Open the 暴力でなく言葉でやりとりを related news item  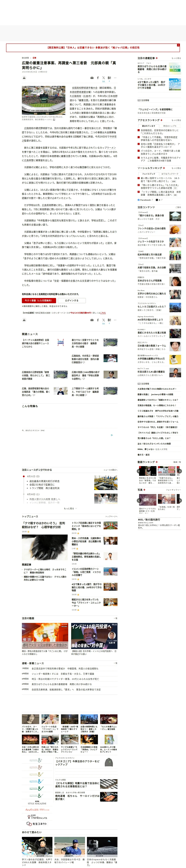tap(85, 343)
